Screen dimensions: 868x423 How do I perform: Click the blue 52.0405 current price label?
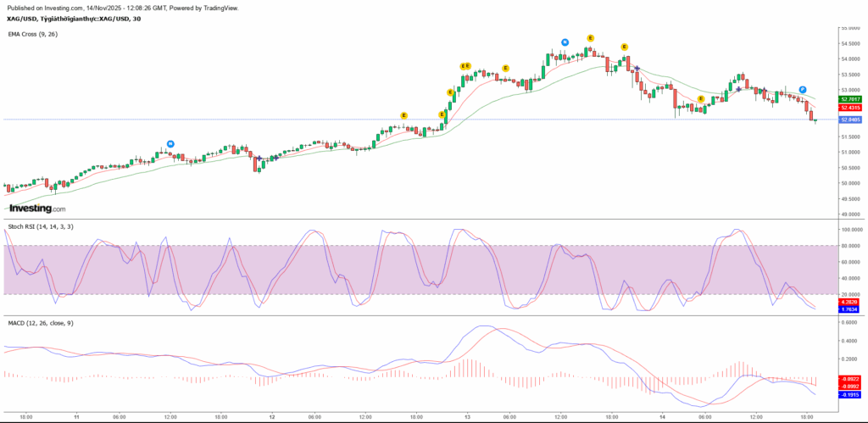click(849, 120)
